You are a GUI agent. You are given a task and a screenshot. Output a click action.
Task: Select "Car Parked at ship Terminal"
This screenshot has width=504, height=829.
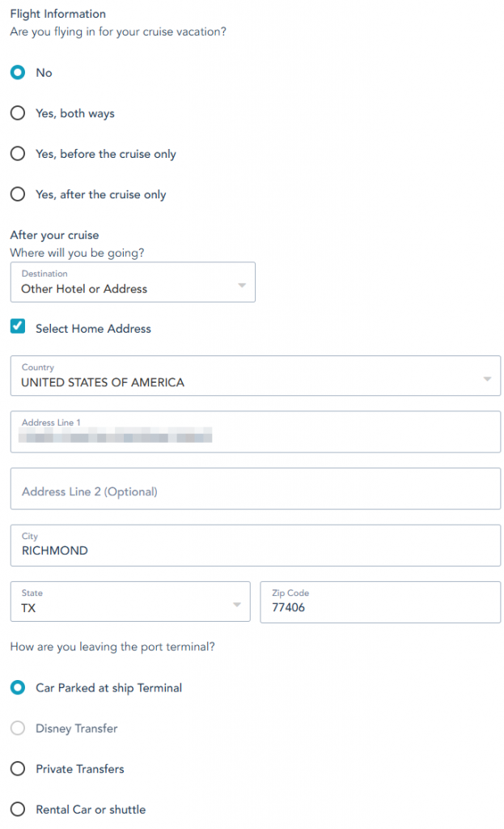pyautogui.click(x=18, y=688)
